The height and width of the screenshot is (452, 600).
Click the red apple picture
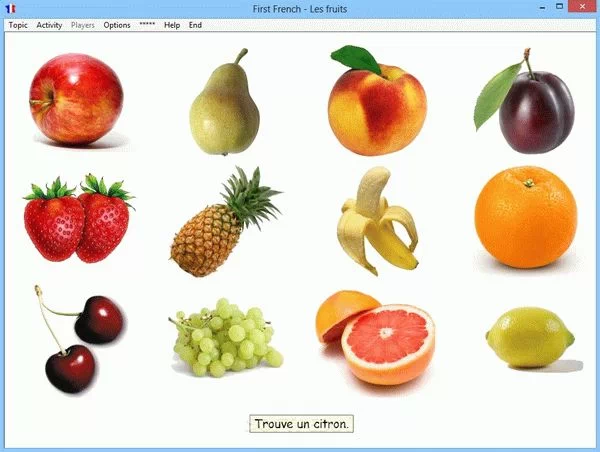(x=76, y=99)
